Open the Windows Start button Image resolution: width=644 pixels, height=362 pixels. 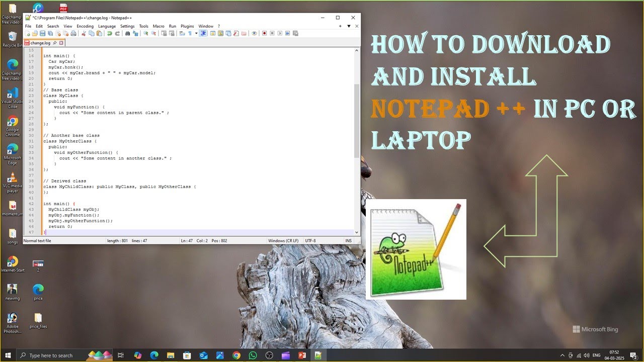8,355
